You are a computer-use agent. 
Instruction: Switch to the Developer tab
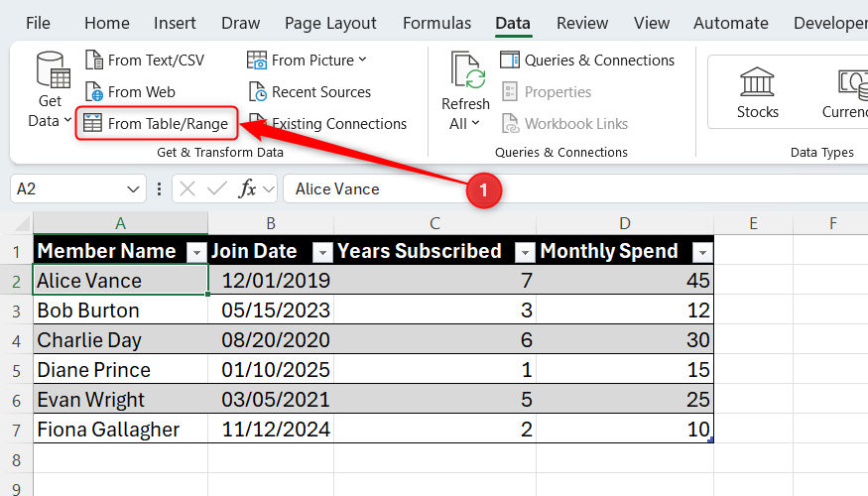830,23
